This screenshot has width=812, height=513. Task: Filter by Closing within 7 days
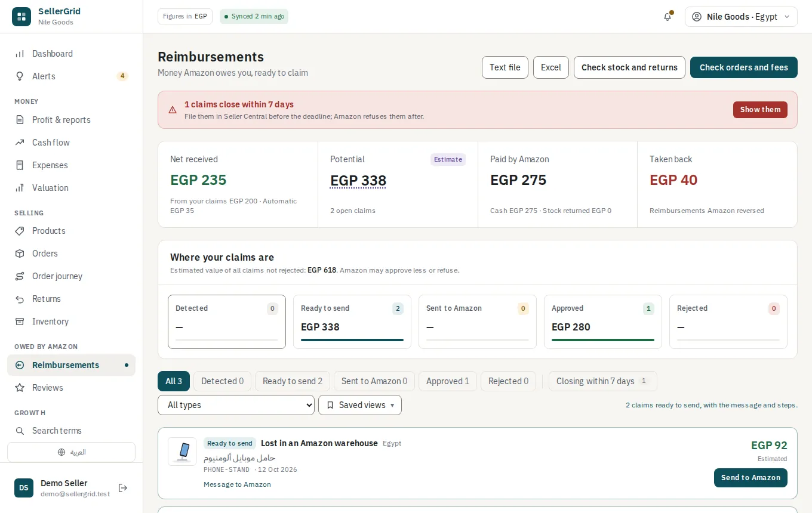click(x=602, y=381)
